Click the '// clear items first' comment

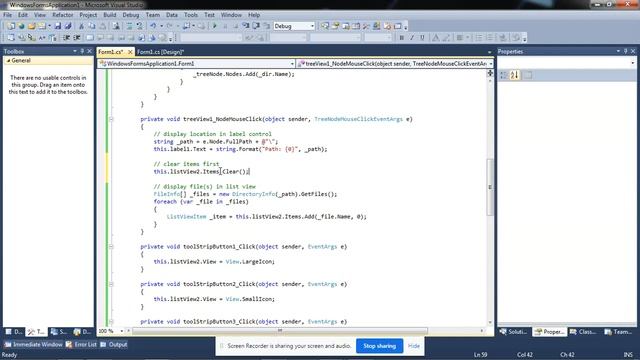(x=186, y=164)
